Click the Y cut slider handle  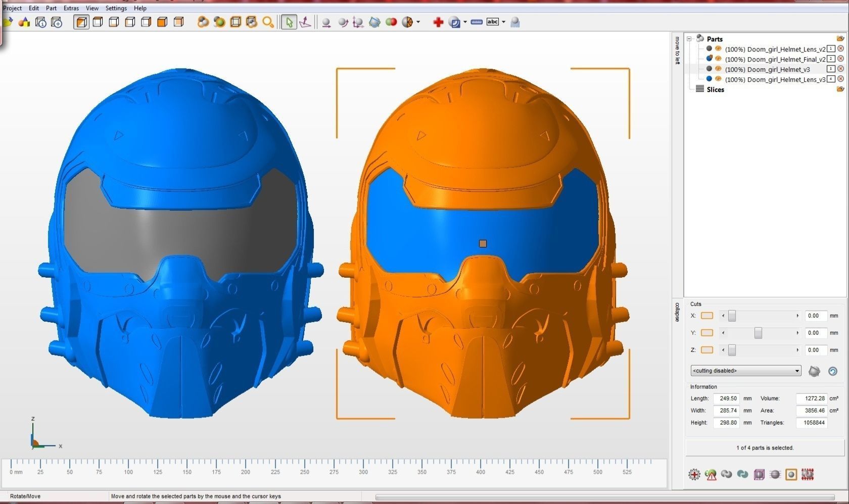(x=758, y=333)
